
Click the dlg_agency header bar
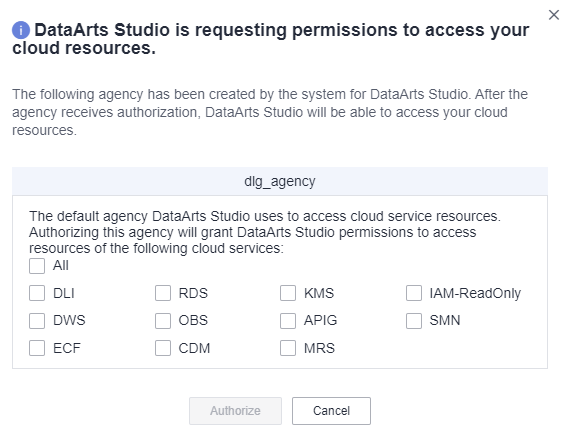280,181
